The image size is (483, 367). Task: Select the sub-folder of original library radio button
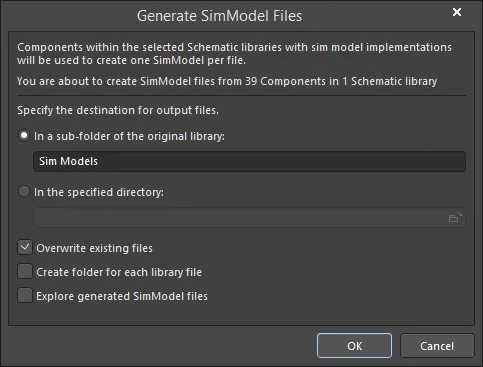coord(24,136)
